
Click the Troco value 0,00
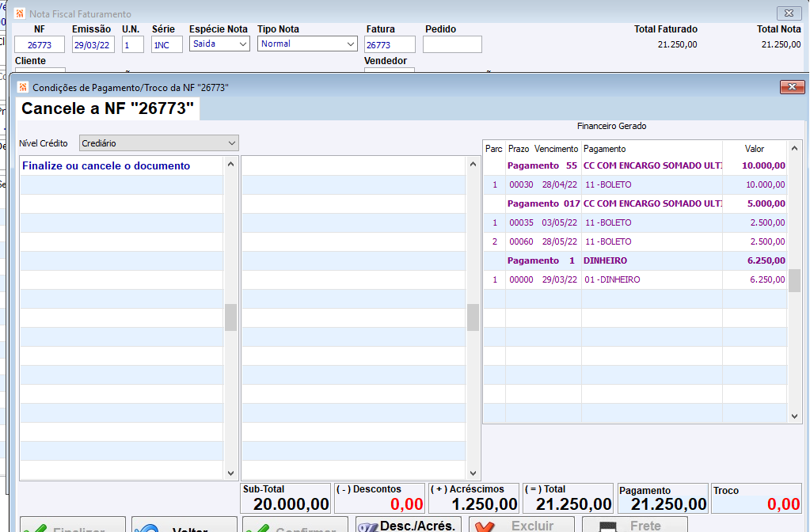(784, 504)
